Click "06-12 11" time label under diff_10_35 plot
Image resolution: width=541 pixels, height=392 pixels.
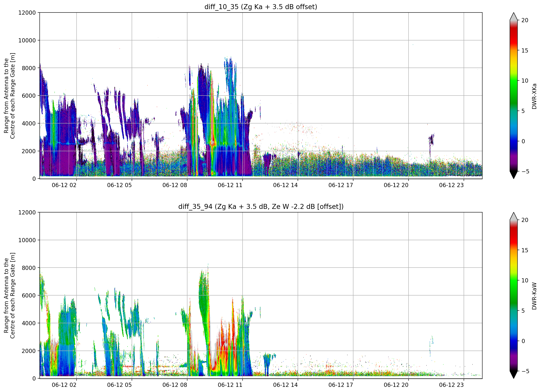(230, 185)
